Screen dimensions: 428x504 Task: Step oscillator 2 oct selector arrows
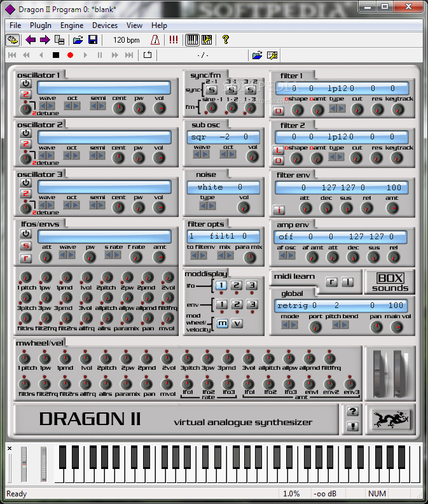pos(72,155)
